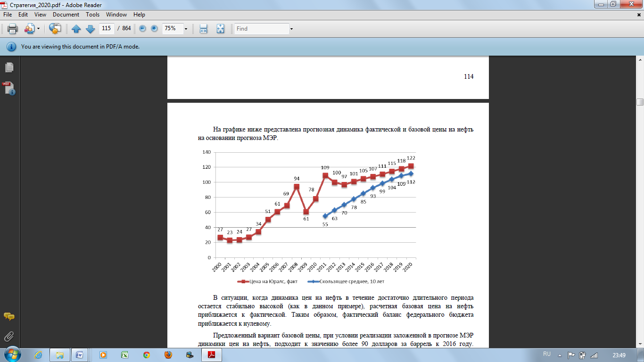The width and height of the screenshot is (644, 362).
Task: Click the RU language indicator
Action: pyautogui.click(x=547, y=354)
